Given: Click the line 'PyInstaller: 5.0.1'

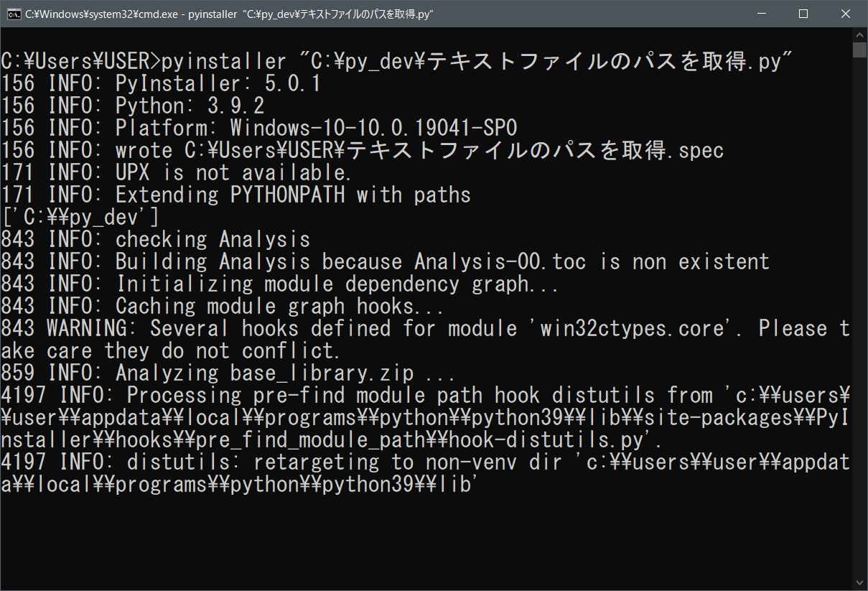Looking at the screenshot, I should [161, 84].
